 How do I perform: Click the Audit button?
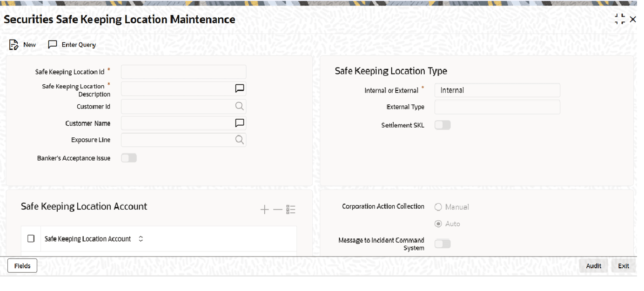tap(593, 266)
